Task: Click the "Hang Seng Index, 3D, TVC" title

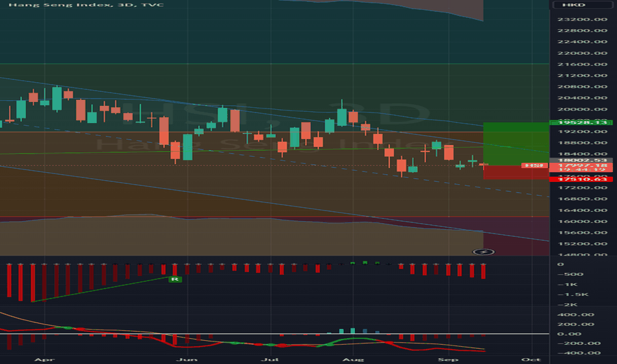Action: tap(86, 5)
